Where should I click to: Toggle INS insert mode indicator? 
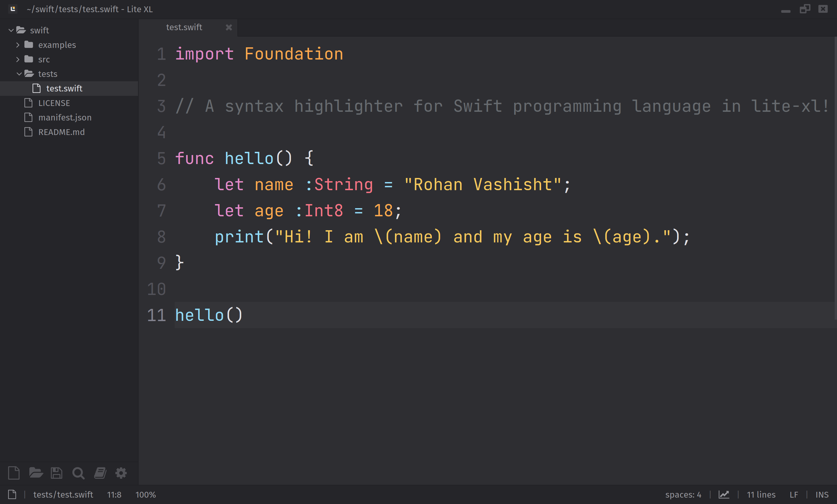click(822, 494)
